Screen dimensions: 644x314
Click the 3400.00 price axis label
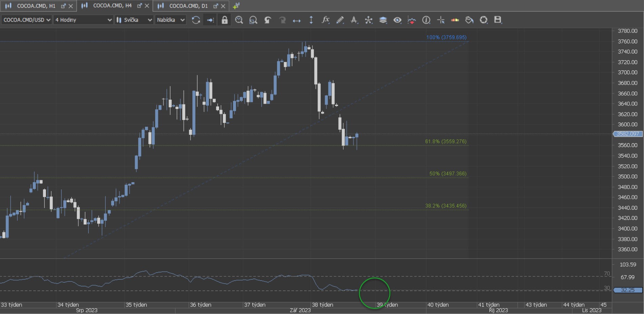coord(627,229)
